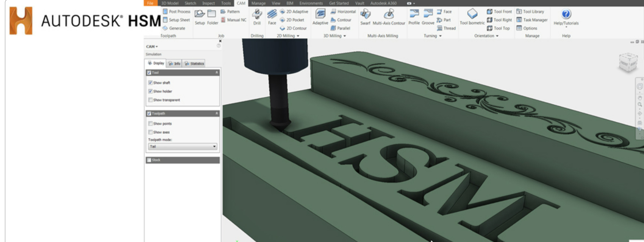The width and height of the screenshot is (644, 242).
Task: Choose the 3D Adaptive milling icon
Action: pos(320,14)
